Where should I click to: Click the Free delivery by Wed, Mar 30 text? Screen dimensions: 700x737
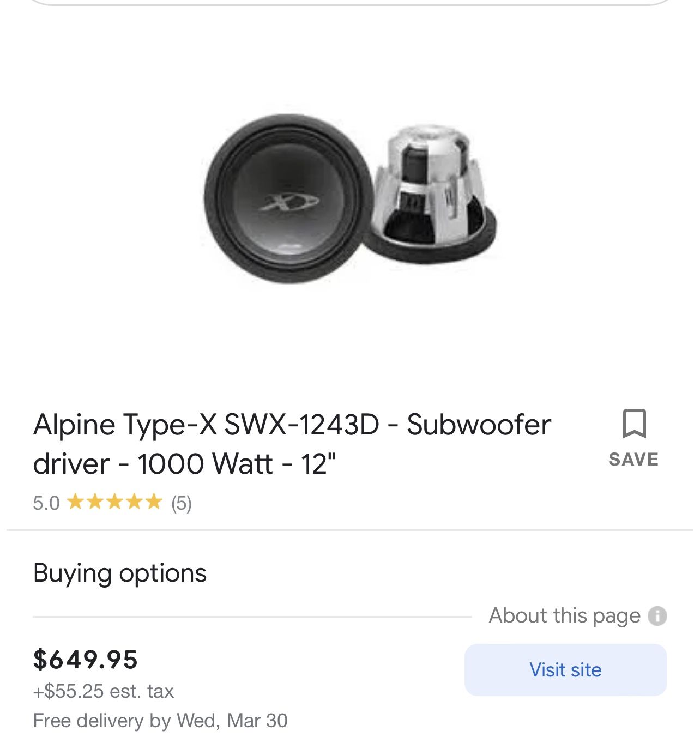[160, 721]
